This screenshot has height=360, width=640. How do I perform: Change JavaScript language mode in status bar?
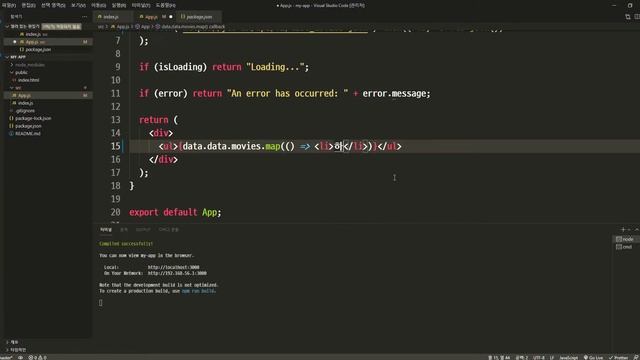568,358
